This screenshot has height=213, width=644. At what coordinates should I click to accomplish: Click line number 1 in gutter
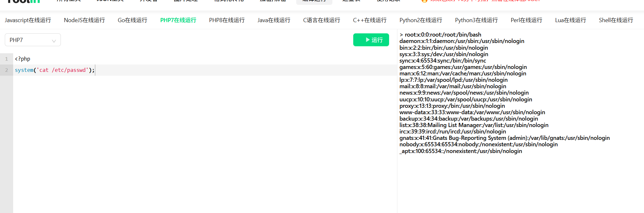[x=6, y=59]
